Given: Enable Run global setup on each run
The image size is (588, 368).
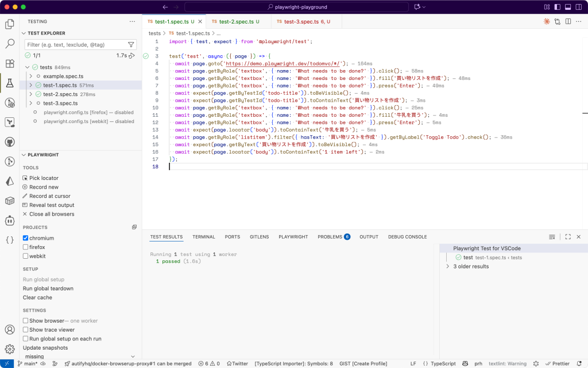Looking at the screenshot, I should [x=25, y=339].
